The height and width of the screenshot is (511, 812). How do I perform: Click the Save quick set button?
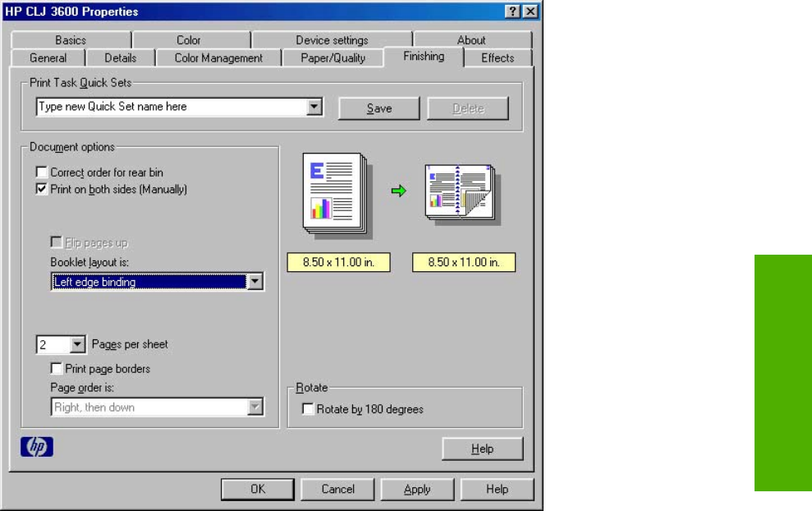pos(379,108)
